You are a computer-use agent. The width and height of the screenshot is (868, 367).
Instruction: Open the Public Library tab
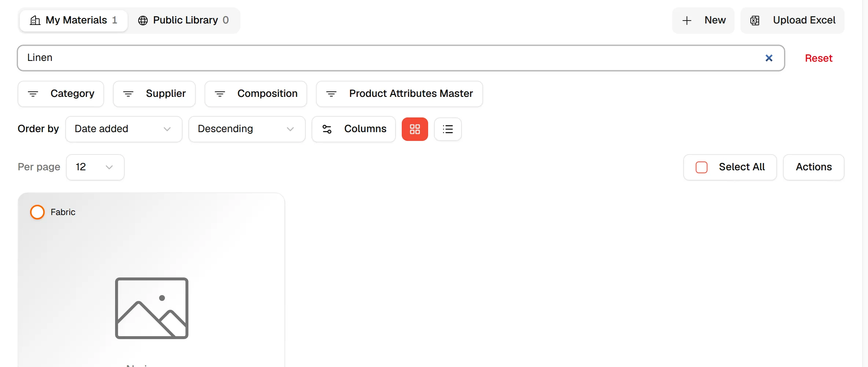[x=184, y=20]
